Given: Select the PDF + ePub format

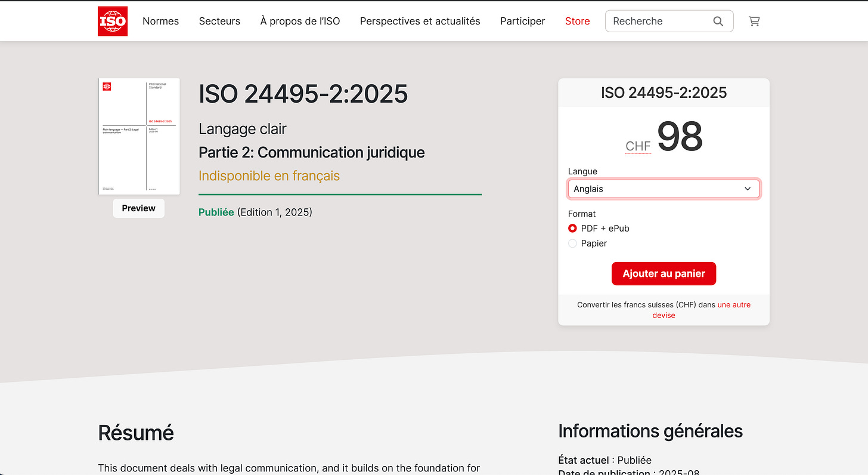Looking at the screenshot, I should tap(572, 229).
